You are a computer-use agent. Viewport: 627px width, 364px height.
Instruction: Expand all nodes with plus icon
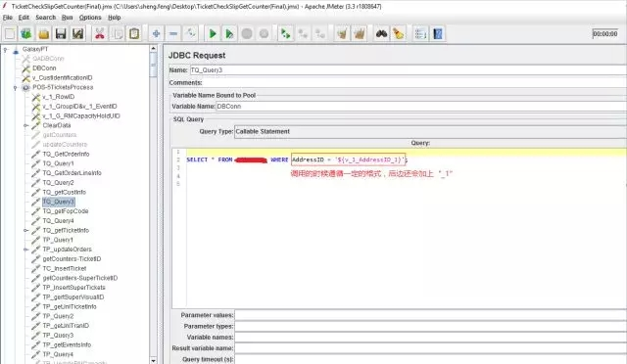[157, 34]
